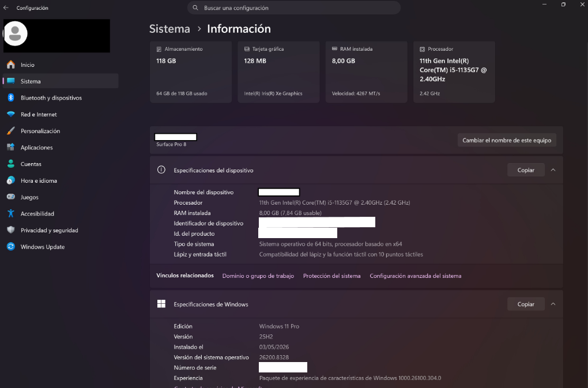Click the Procesador chip icon
The image size is (588, 388).
(422, 49)
